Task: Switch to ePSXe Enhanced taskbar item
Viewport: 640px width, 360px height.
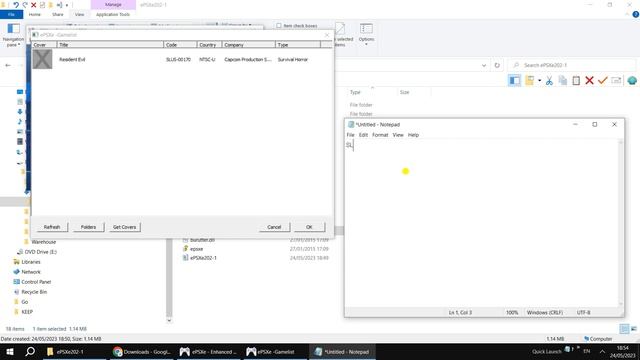Action: pos(209,351)
